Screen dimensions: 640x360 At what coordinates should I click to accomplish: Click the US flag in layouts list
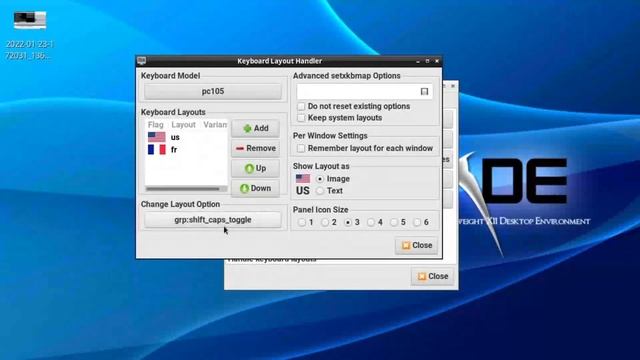[x=156, y=137]
